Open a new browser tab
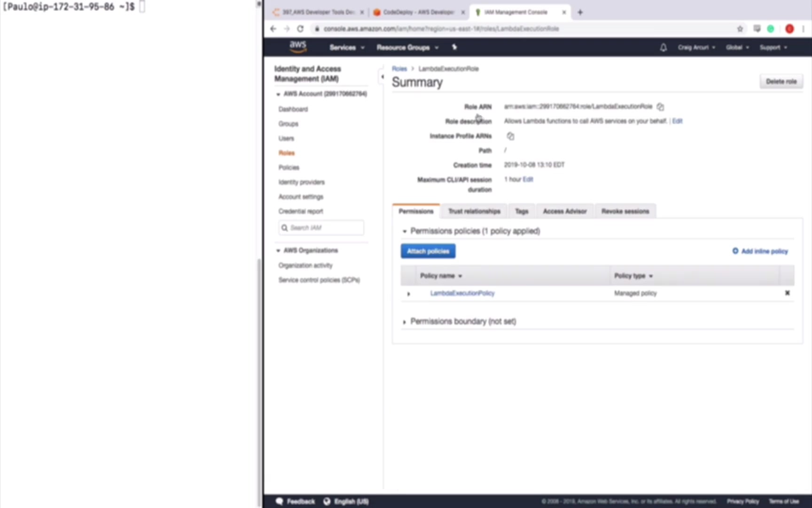 (580, 12)
